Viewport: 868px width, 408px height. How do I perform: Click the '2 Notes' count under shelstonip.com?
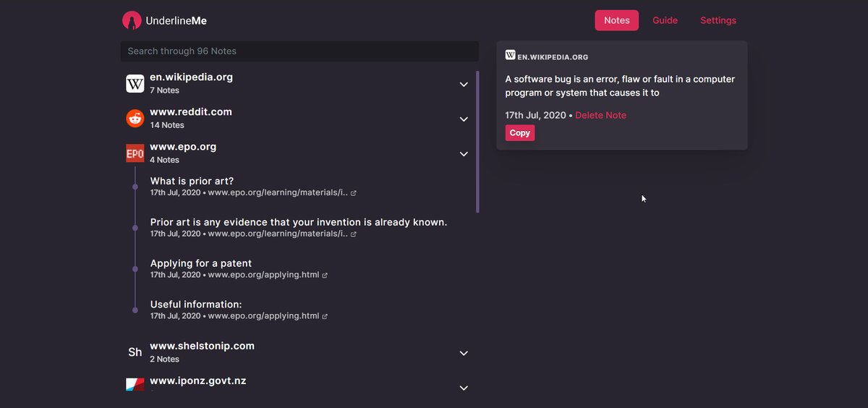click(x=164, y=359)
